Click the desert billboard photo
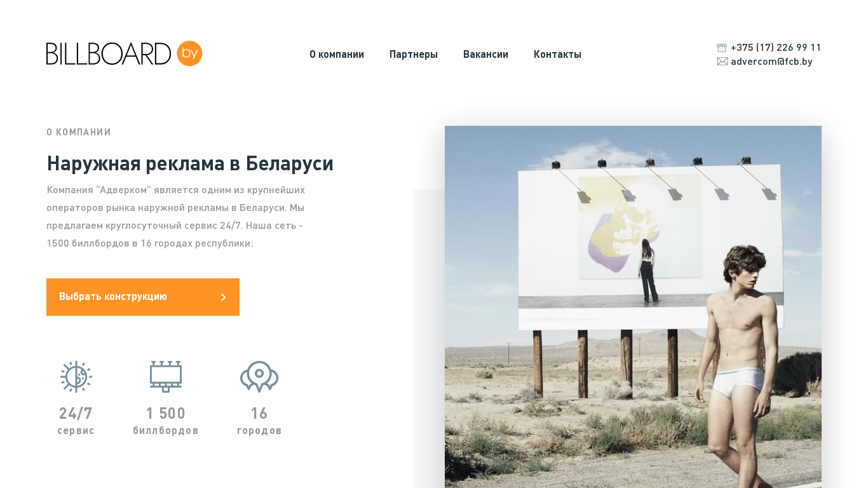The image size is (868, 488). click(633, 307)
